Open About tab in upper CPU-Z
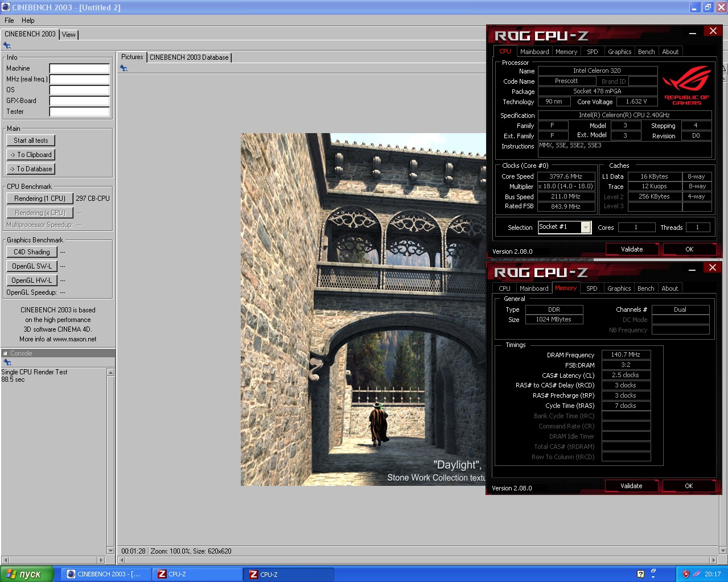 coord(671,52)
